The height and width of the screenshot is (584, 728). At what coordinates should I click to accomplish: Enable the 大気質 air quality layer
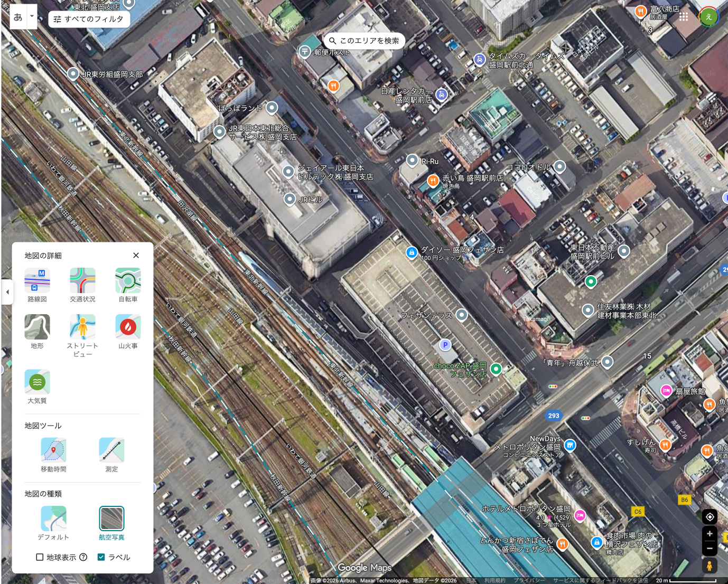click(37, 382)
